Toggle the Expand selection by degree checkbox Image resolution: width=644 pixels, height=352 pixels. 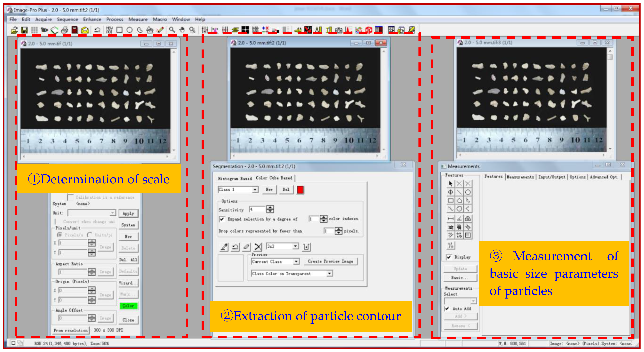[x=222, y=219]
